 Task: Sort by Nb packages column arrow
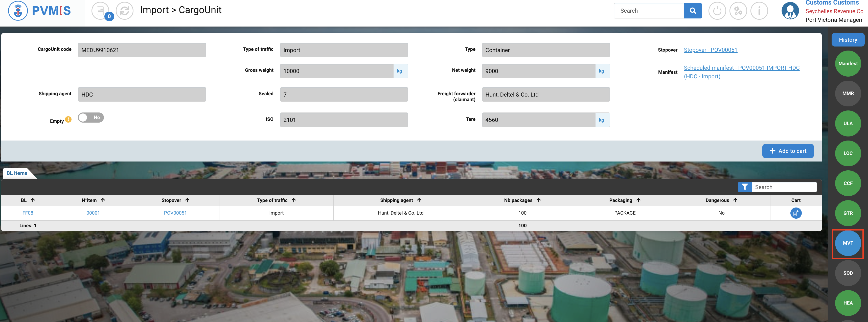coord(538,200)
